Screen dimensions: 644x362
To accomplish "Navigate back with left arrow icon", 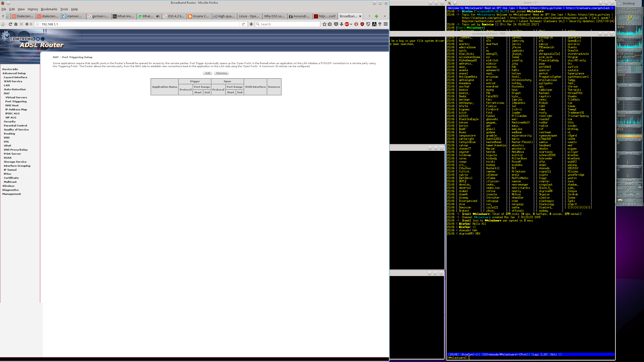I will 27,24.
